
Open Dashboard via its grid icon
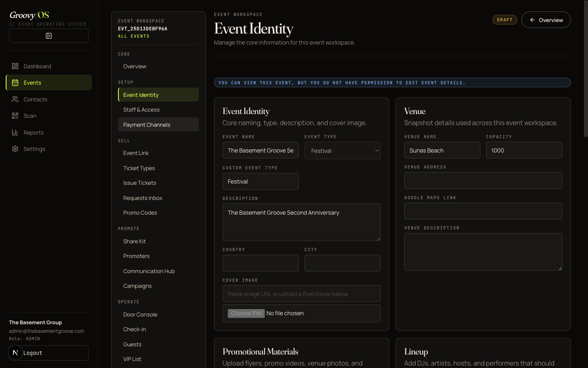click(x=15, y=66)
